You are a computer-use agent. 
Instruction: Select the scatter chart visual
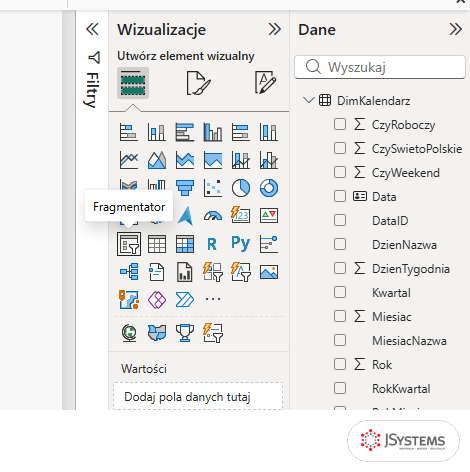(x=213, y=188)
